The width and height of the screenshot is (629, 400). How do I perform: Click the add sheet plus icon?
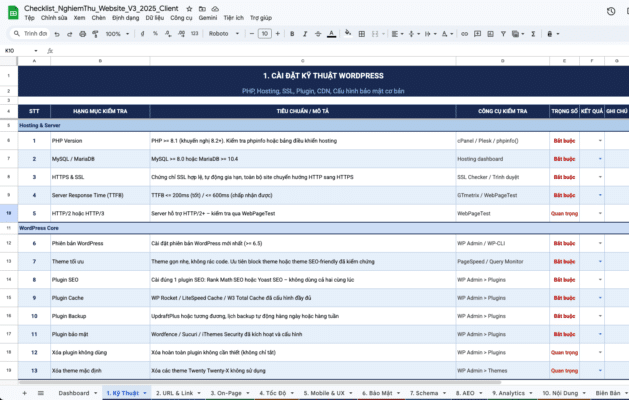coord(24,393)
